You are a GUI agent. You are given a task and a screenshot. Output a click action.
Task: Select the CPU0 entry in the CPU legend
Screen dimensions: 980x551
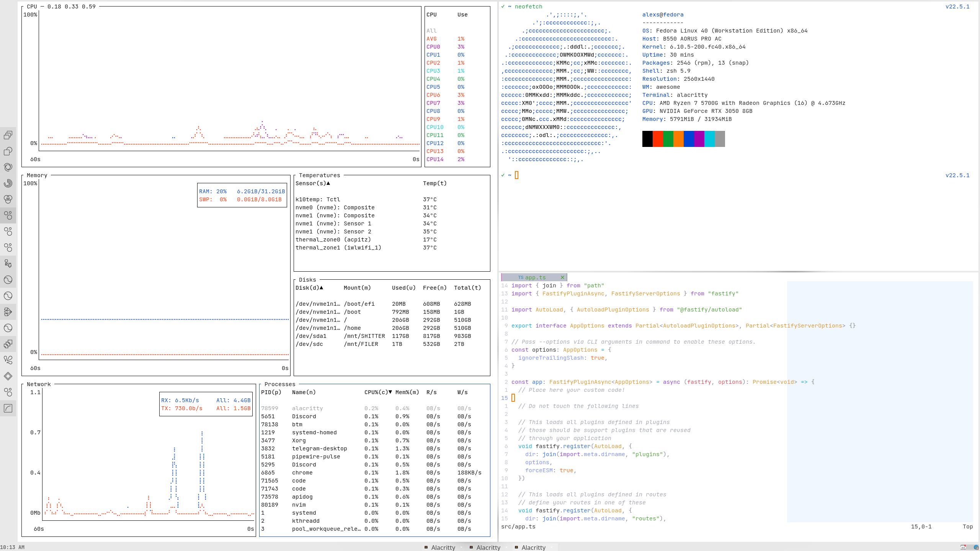click(x=433, y=47)
